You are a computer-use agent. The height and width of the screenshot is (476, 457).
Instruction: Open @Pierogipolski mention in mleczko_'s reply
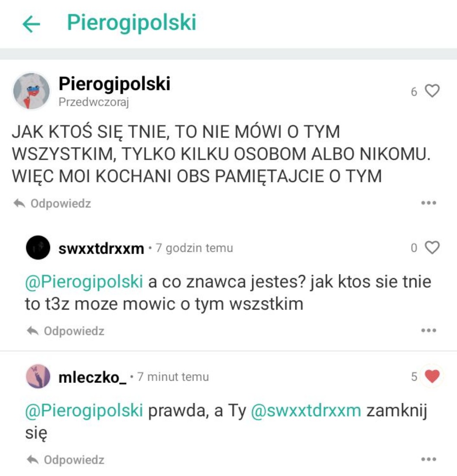point(84,410)
